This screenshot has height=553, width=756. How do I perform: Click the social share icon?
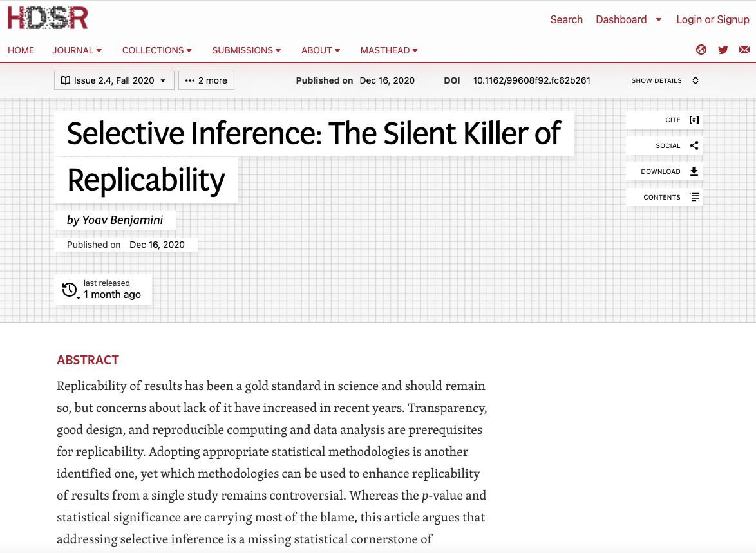coord(694,145)
